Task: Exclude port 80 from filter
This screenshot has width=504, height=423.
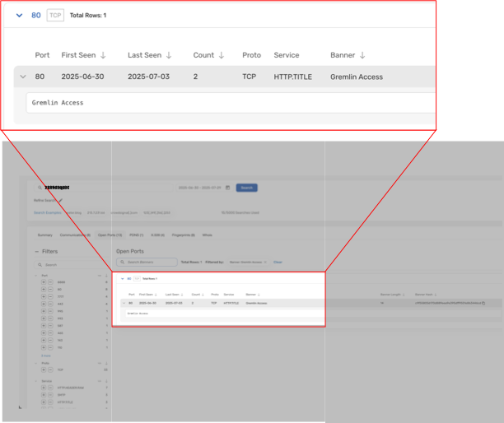Action: pyautogui.click(x=50, y=290)
